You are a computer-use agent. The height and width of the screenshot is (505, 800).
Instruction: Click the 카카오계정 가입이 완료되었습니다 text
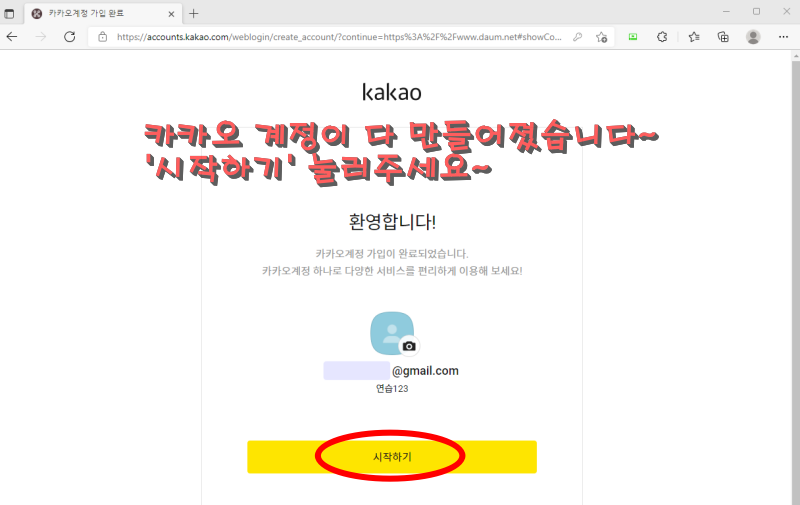(x=392, y=254)
